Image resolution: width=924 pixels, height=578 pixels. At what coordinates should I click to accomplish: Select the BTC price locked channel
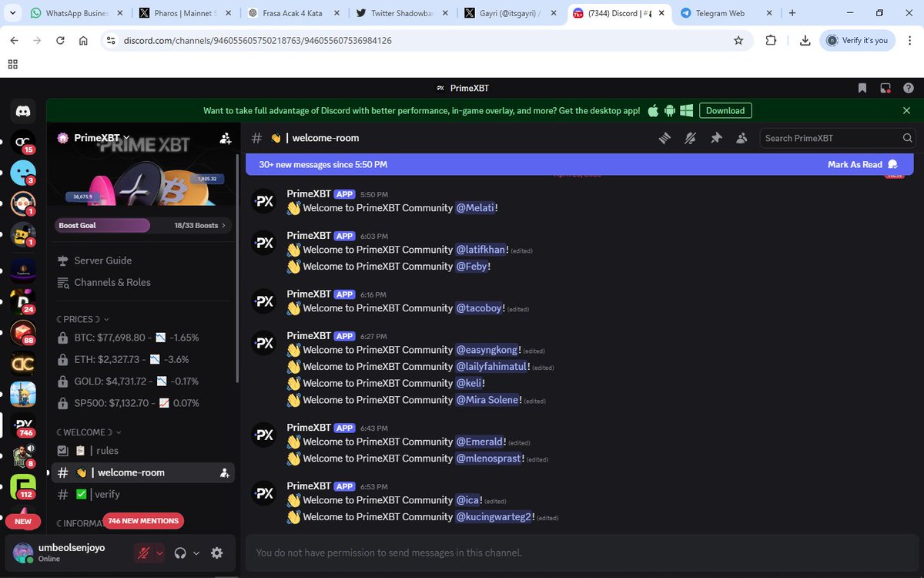(x=142, y=338)
